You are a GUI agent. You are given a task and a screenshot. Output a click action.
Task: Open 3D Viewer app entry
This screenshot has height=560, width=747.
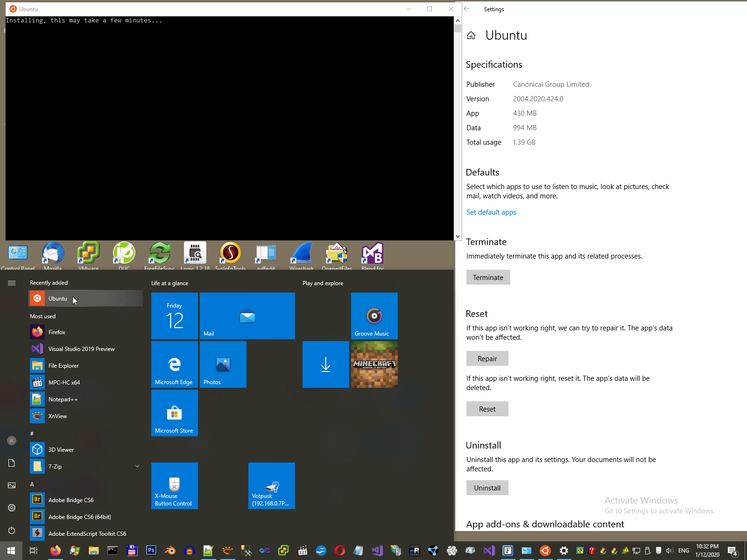pyautogui.click(x=85, y=450)
